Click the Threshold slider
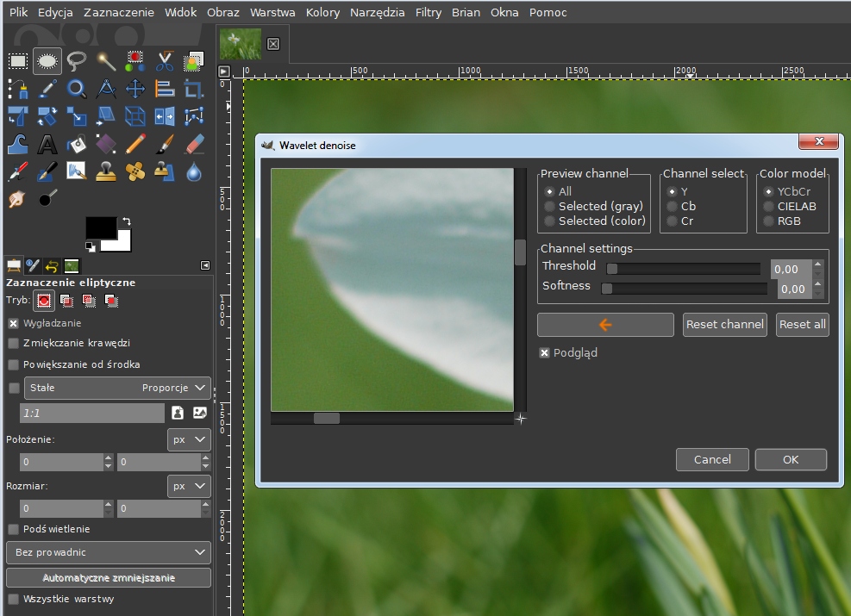851x616 pixels. [683, 269]
